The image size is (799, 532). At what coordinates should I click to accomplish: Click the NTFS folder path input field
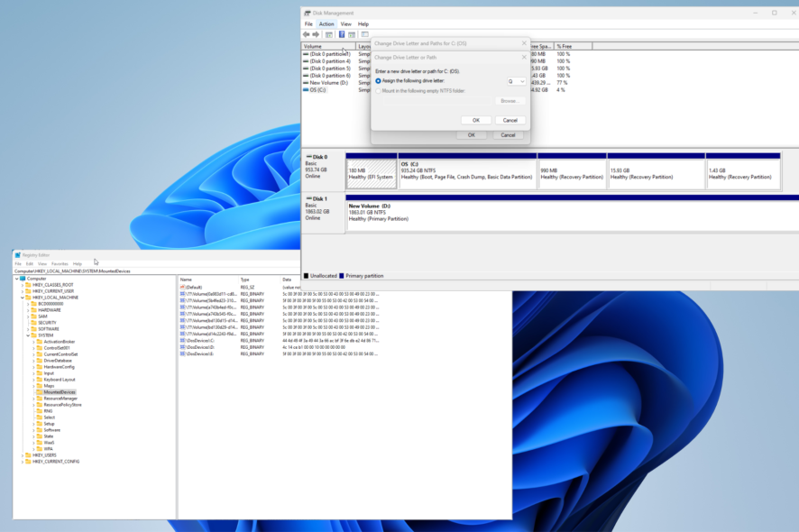[437, 101]
